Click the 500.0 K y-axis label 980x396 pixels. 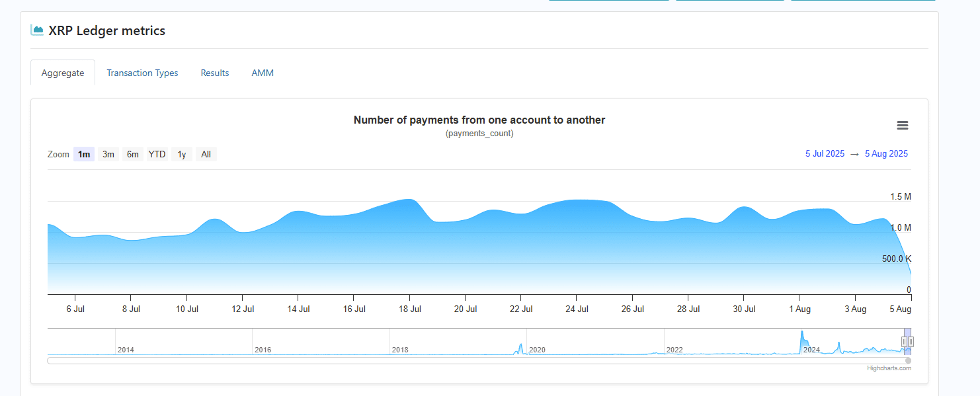[897, 258]
